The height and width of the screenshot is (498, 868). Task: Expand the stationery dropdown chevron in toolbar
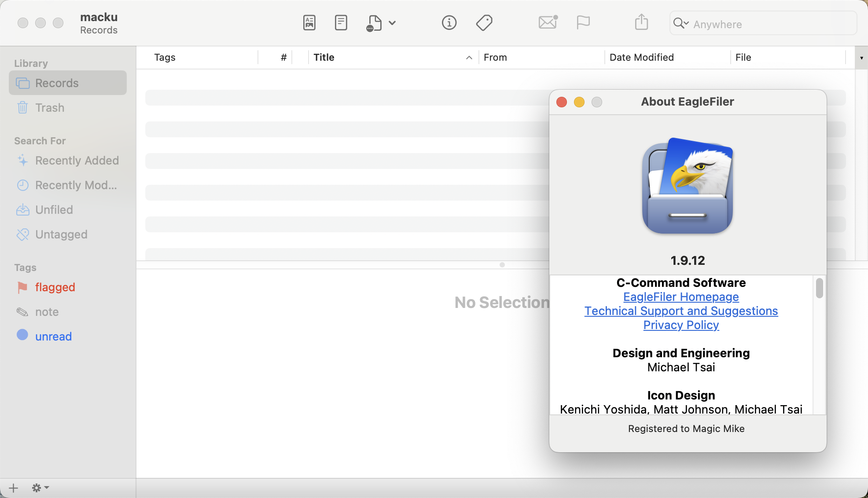point(392,23)
